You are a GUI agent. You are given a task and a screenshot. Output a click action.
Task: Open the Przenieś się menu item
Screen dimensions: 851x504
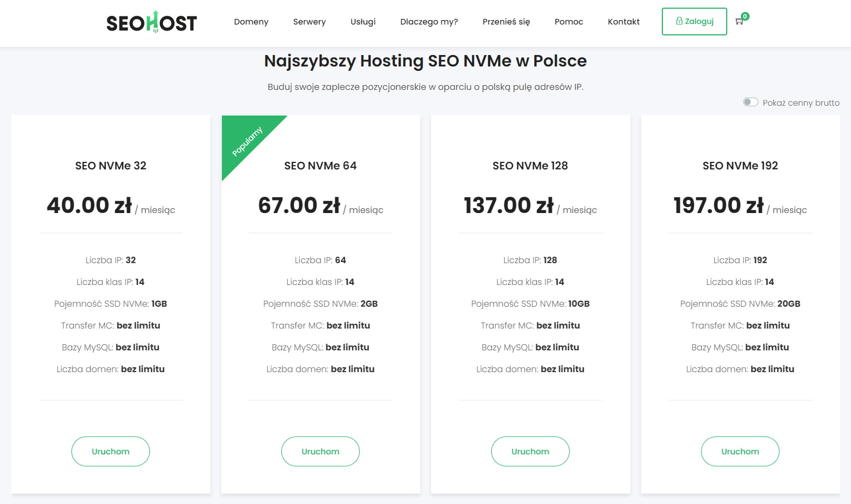pos(506,22)
